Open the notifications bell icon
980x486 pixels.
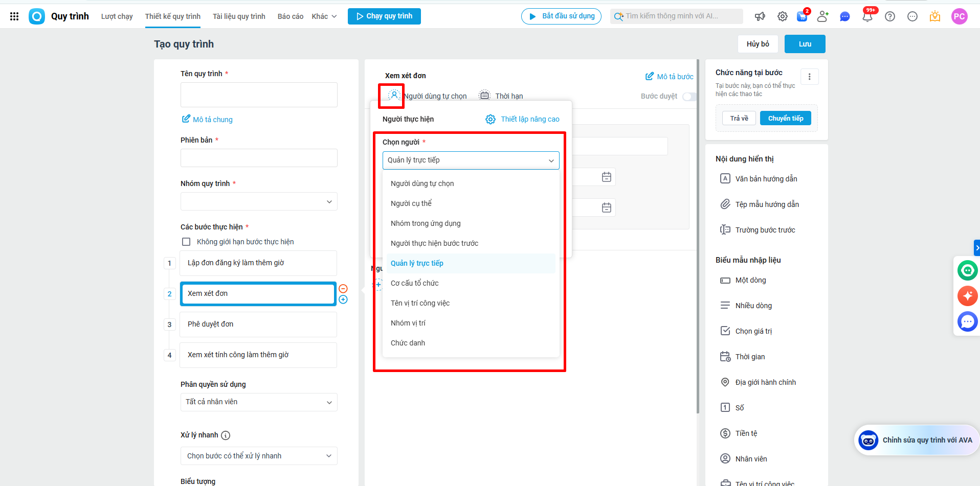click(867, 17)
